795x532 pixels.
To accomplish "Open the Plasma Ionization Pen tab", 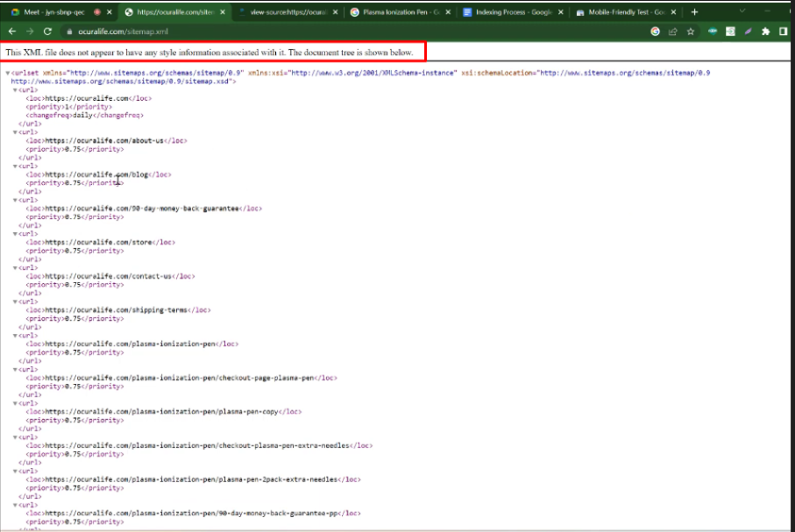I will click(x=401, y=11).
